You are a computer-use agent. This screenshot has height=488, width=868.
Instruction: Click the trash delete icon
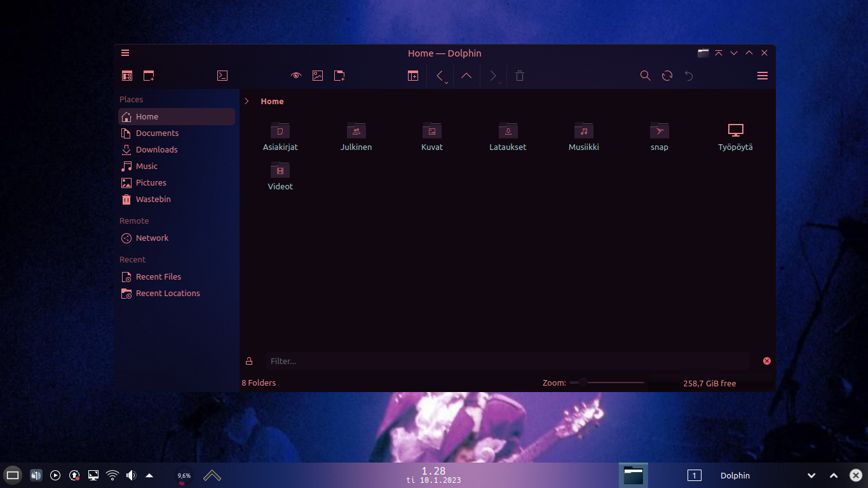click(520, 76)
